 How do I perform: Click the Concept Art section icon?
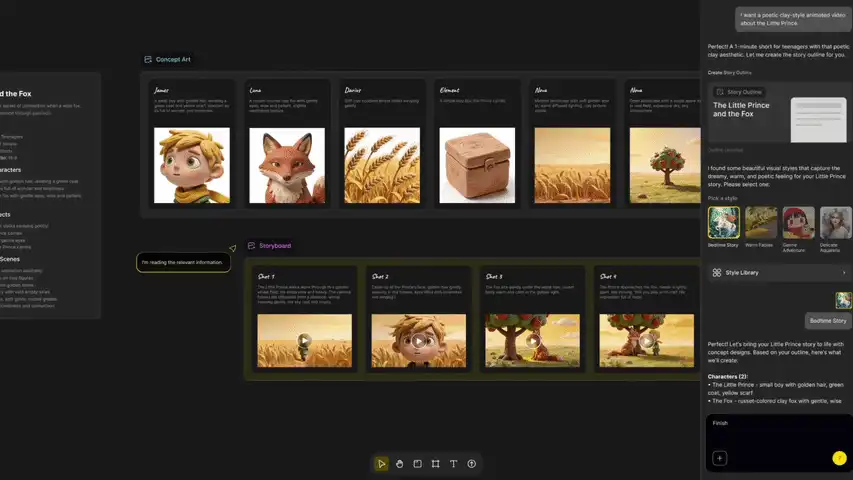tap(148, 59)
